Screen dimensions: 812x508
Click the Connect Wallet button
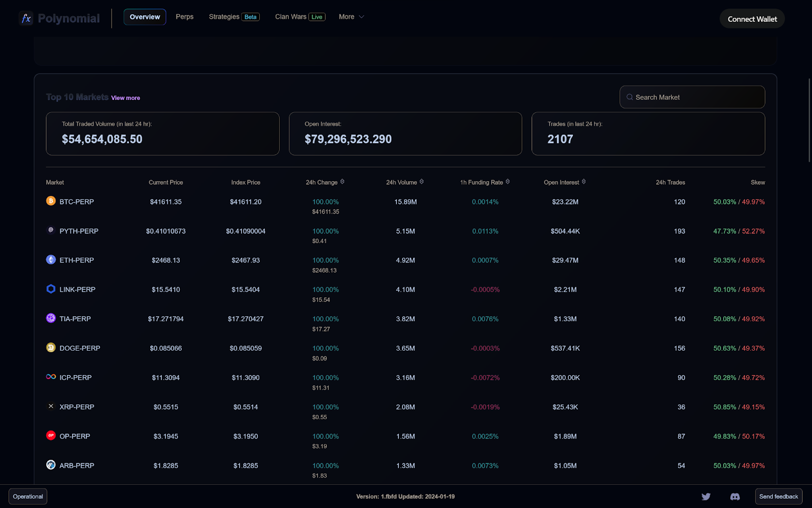[x=752, y=19]
